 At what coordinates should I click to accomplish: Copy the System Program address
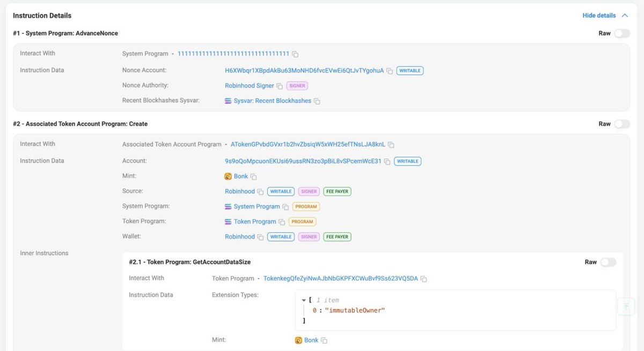295,54
